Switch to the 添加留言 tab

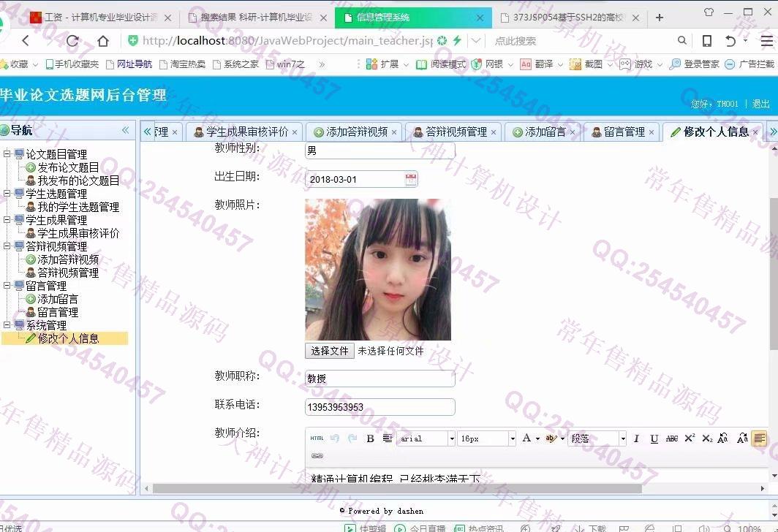pyautogui.click(x=543, y=132)
